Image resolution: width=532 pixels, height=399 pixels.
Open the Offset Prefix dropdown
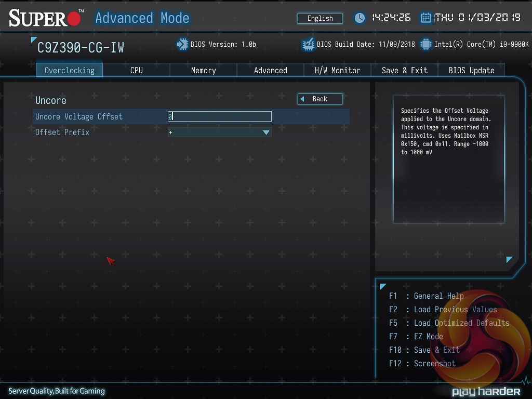coord(219,132)
